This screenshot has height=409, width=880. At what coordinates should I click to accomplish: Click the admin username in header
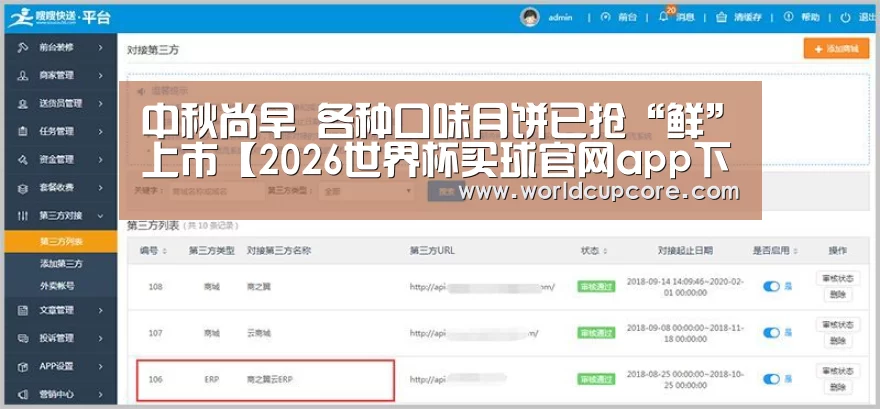tap(560, 17)
